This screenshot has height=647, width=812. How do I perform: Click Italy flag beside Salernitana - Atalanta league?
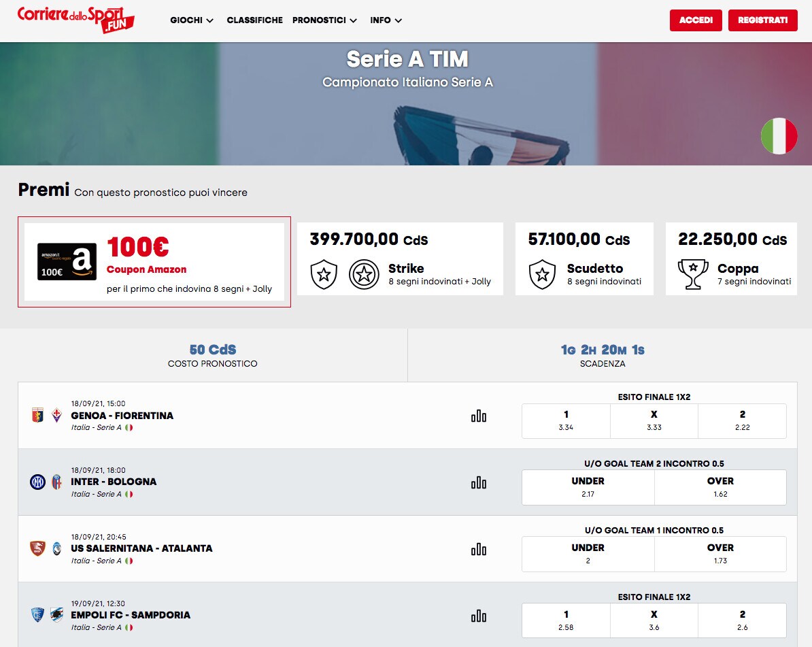[129, 561]
